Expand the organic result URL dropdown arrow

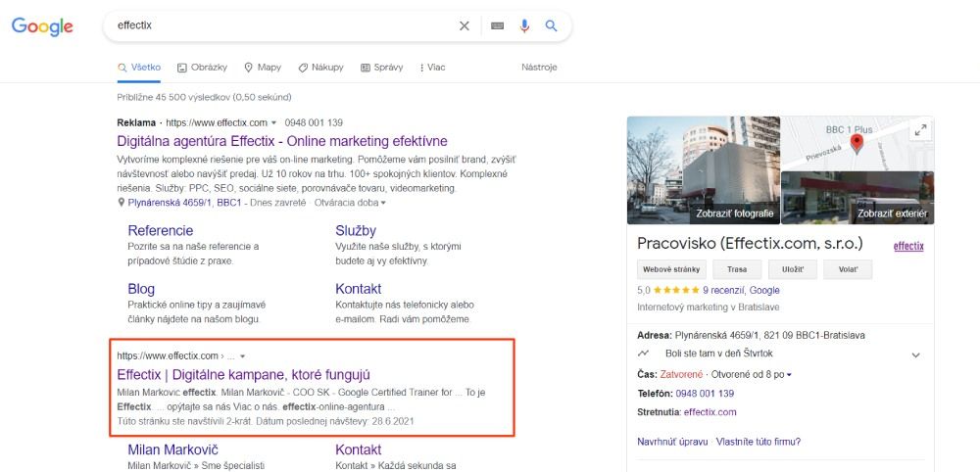pos(242,356)
